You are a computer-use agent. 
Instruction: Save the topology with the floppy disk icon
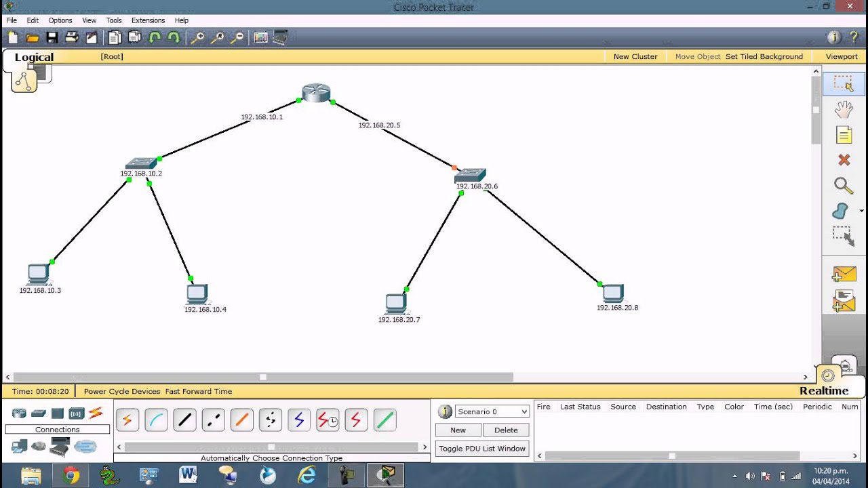(52, 37)
